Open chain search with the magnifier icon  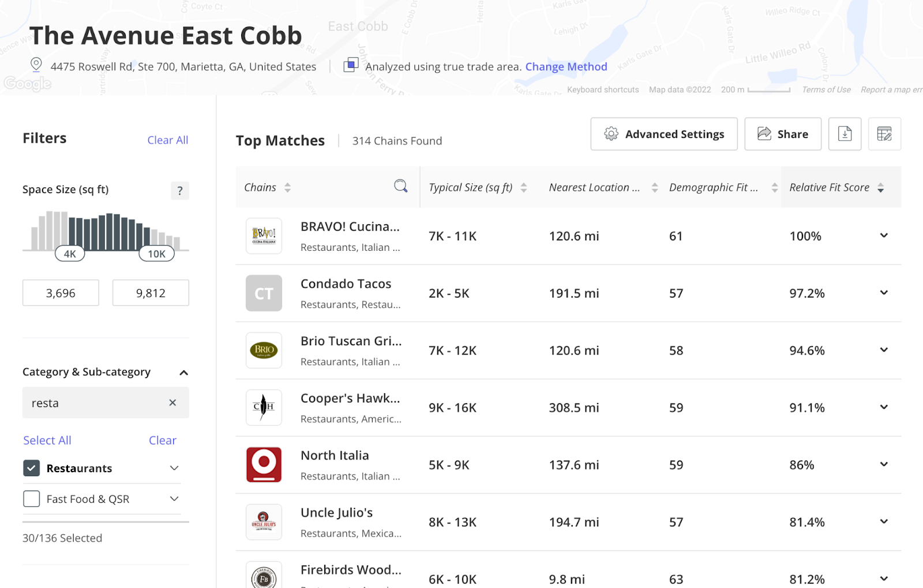click(400, 186)
